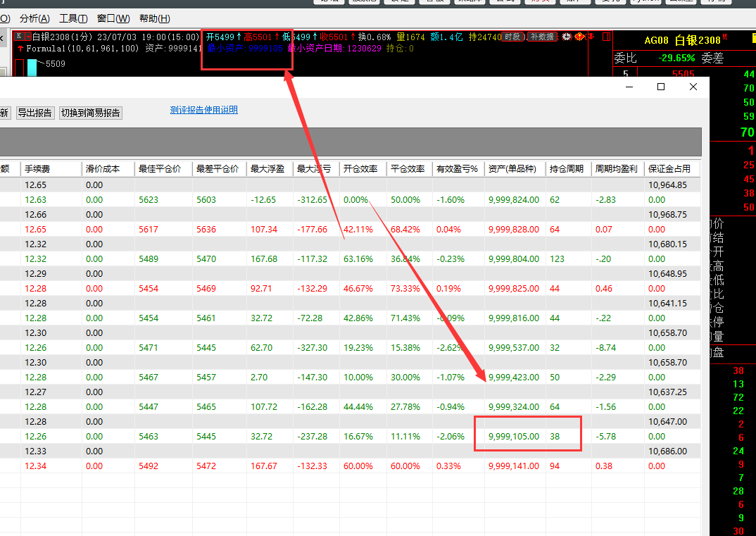Viewport: 756px width, 536px height.
Task: Click 切换到简易报告 button
Action: pyautogui.click(x=91, y=113)
